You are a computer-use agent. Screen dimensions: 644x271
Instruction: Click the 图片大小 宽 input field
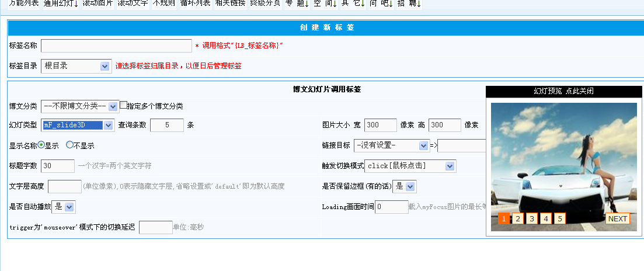pos(380,125)
